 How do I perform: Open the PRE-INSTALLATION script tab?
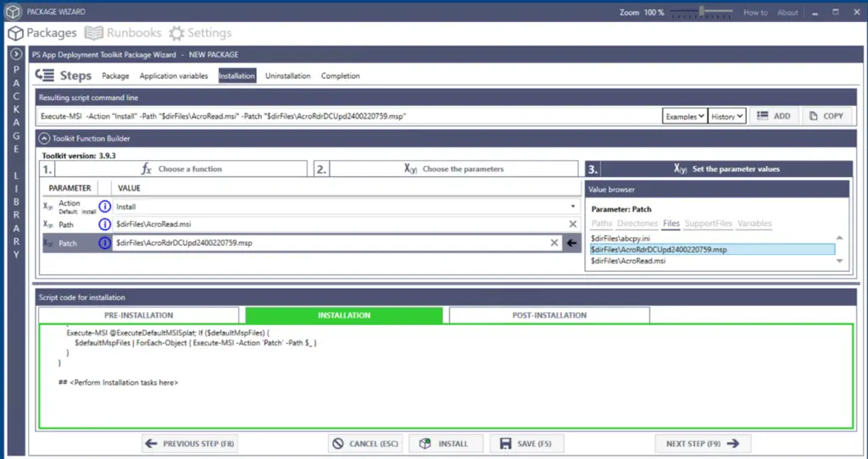pyautogui.click(x=138, y=315)
